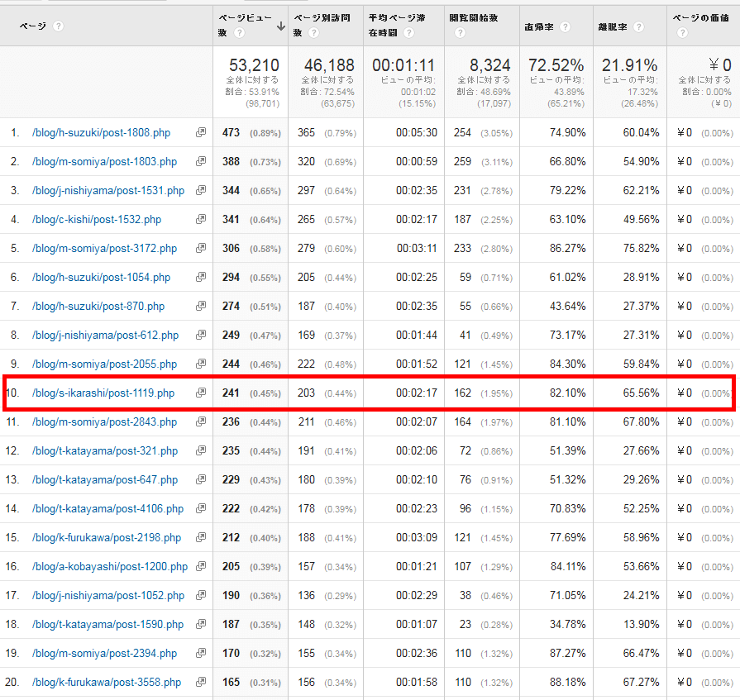Click the help icon next to 直帰率
Image resolution: width=740 pixels, height=700 pixels.
(565, 26)
